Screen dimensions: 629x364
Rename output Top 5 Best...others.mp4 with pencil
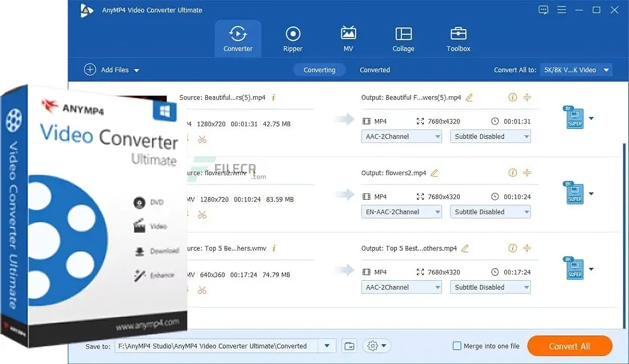coord(465,249)
